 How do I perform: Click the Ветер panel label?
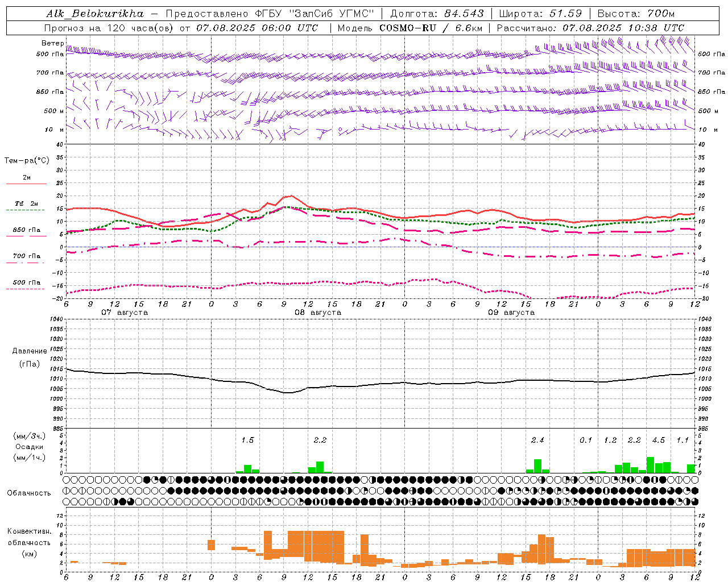tap(52, 43)
